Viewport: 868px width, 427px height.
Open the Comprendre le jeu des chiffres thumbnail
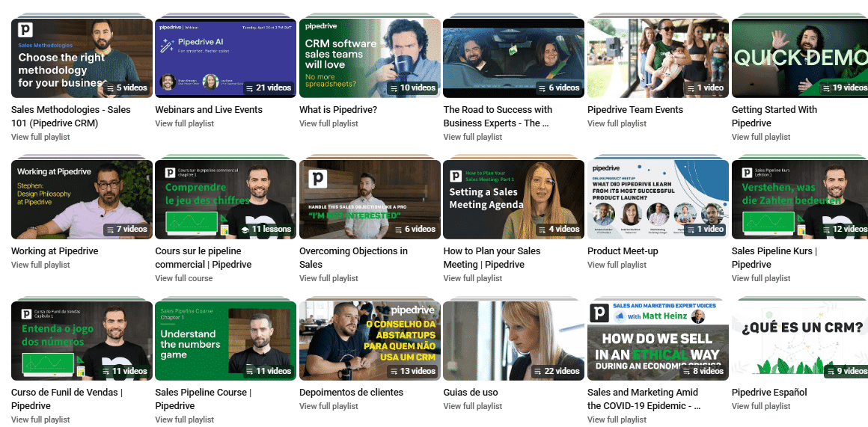click(226, 200)
